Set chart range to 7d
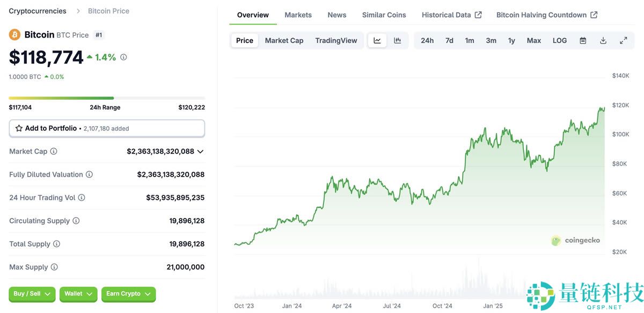The image size is (644, 313). point(449,41)
